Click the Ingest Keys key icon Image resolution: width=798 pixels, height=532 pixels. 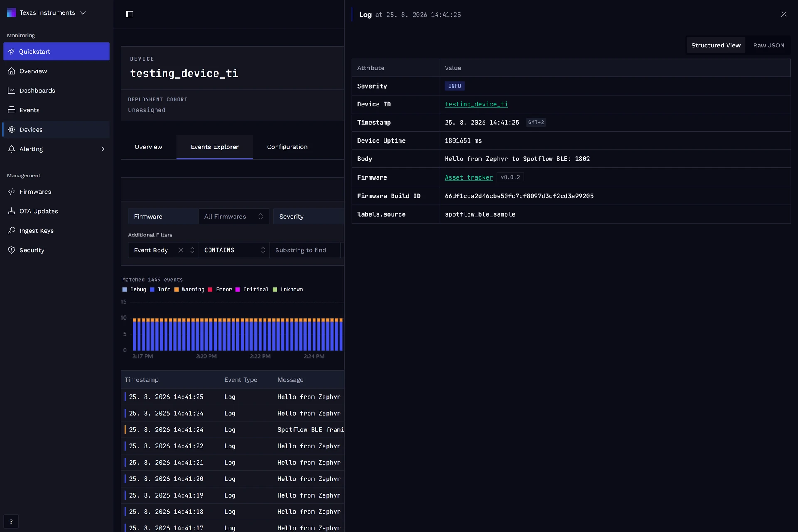click(x=12, y=231)
